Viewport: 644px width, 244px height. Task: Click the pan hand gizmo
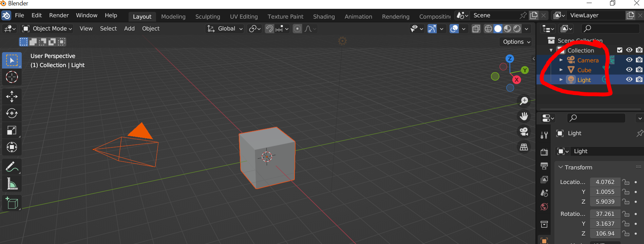point(524,116)
